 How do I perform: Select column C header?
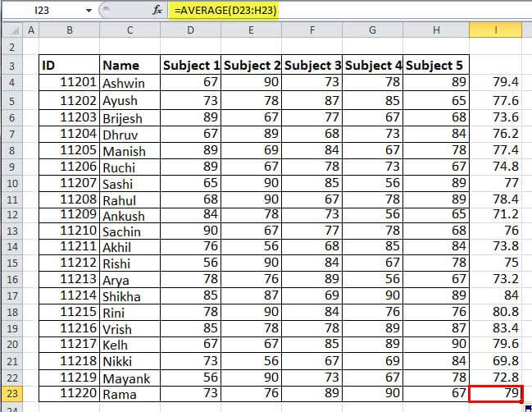tap(130, 30)
